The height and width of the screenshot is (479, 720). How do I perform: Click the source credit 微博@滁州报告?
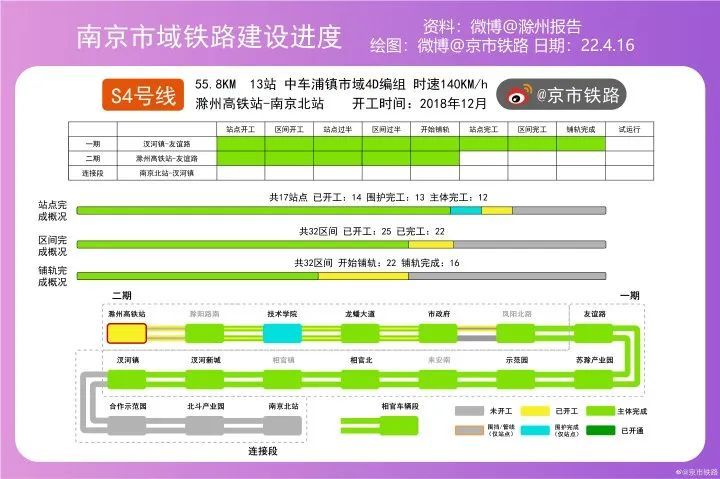[x=526, y=26]
